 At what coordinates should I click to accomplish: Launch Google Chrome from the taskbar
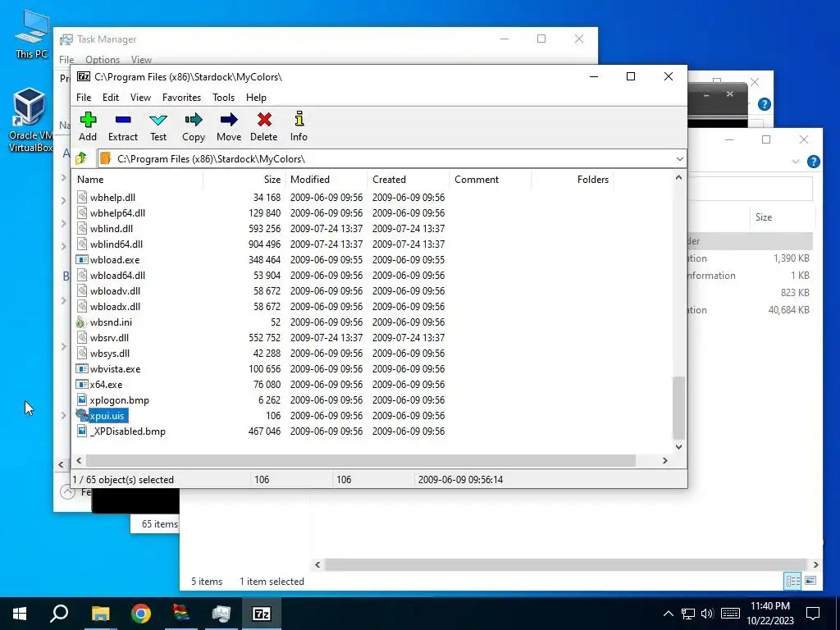coord(141,614)
